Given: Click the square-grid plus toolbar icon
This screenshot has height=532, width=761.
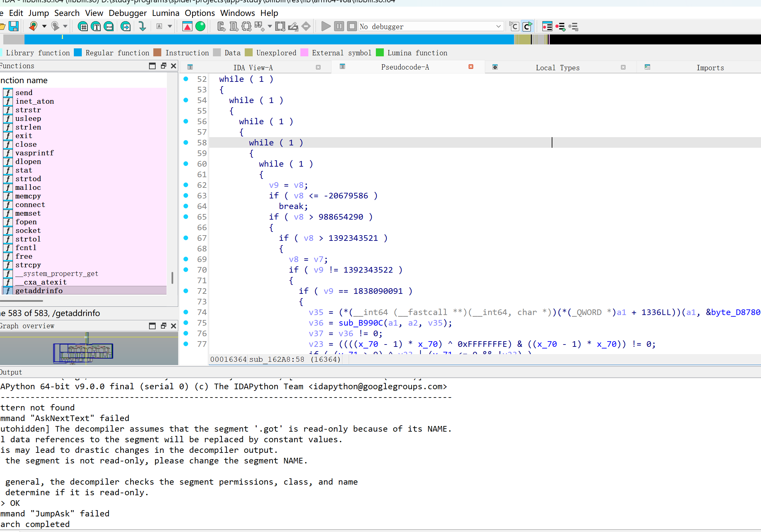Looking at the screenshot, I should (x=259, y=26).
